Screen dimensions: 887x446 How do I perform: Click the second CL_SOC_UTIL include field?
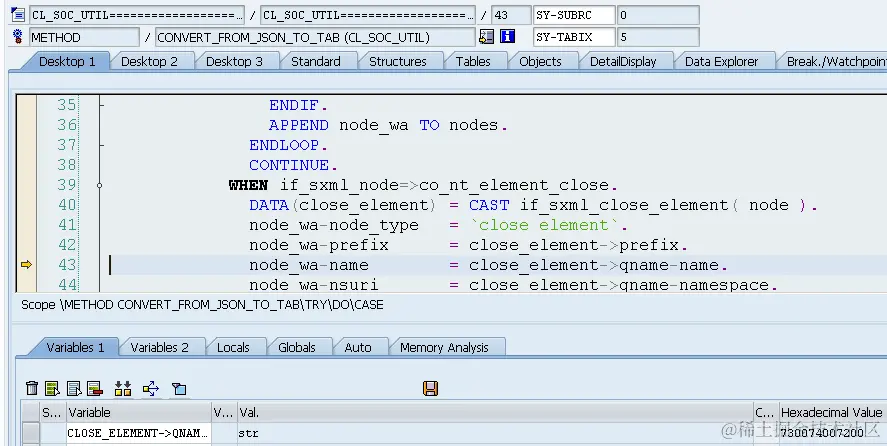(x=368, y=15)
